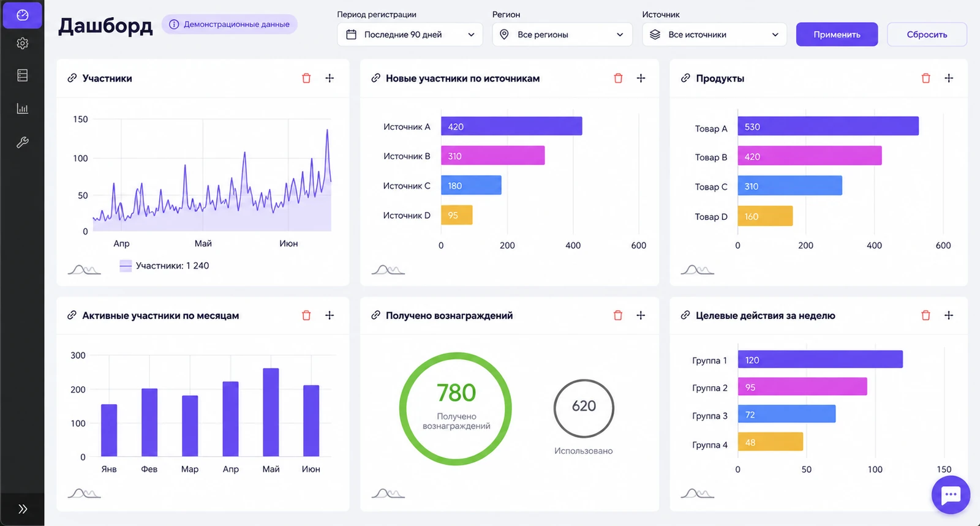
Task: Open the Все регионы dropdown
Action: [562, 34]
